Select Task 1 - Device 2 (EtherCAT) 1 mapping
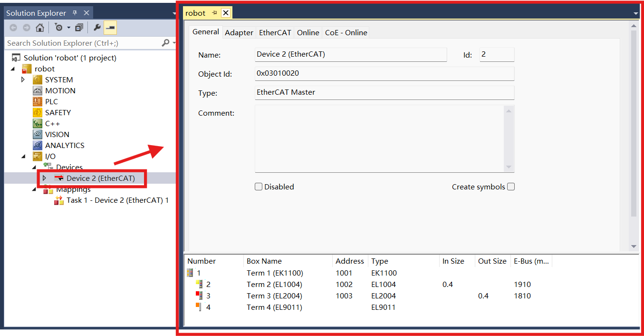 coord(117,200)
